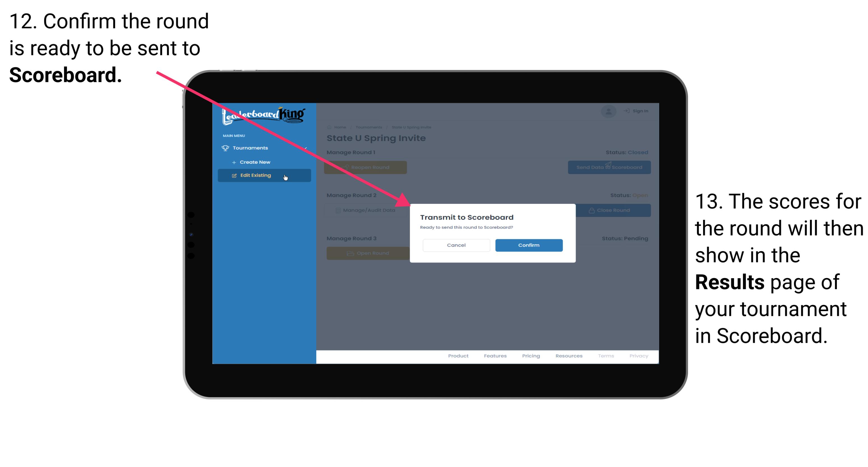Select Tournaments from main menu

click(x=251, y=148)
